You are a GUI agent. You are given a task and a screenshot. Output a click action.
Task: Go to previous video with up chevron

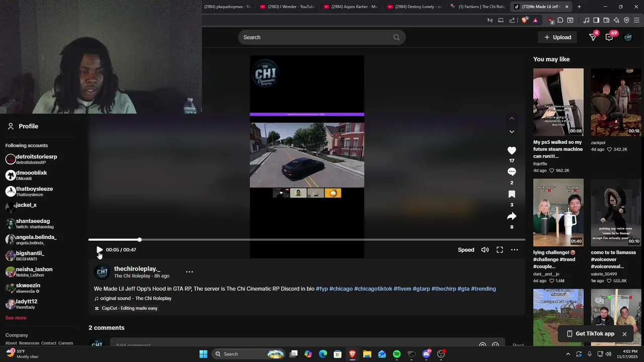[512, 118]
